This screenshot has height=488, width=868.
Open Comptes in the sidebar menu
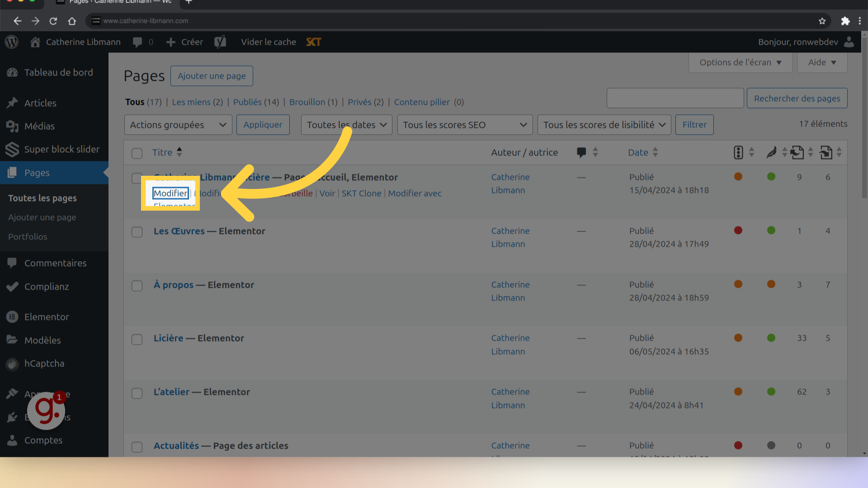tap(54, 440)
